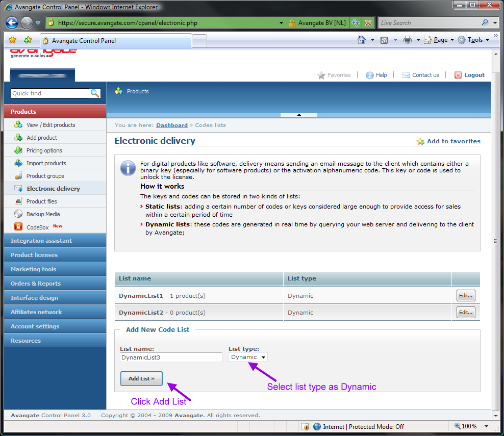The image size is (504, 436).
Task: Click the List name input field
Action: (171, 357)
